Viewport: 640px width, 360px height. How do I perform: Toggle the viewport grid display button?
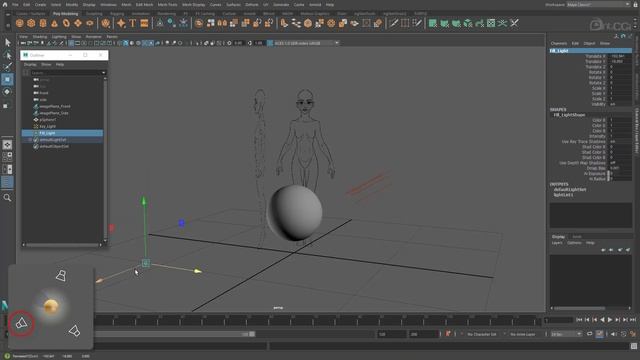point(71,43)
